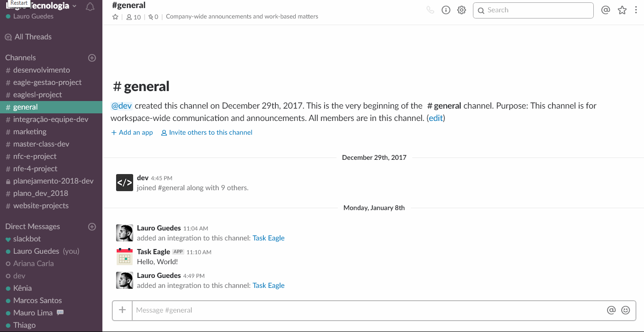Open recent mentions with the @ icon
The height and width of the screenshot is (332, 644).
point(606,9)
